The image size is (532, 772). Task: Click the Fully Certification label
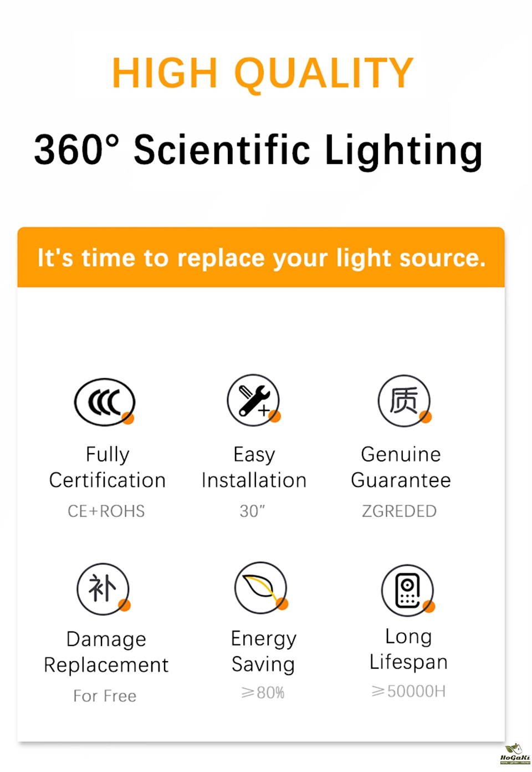(108, 467)
